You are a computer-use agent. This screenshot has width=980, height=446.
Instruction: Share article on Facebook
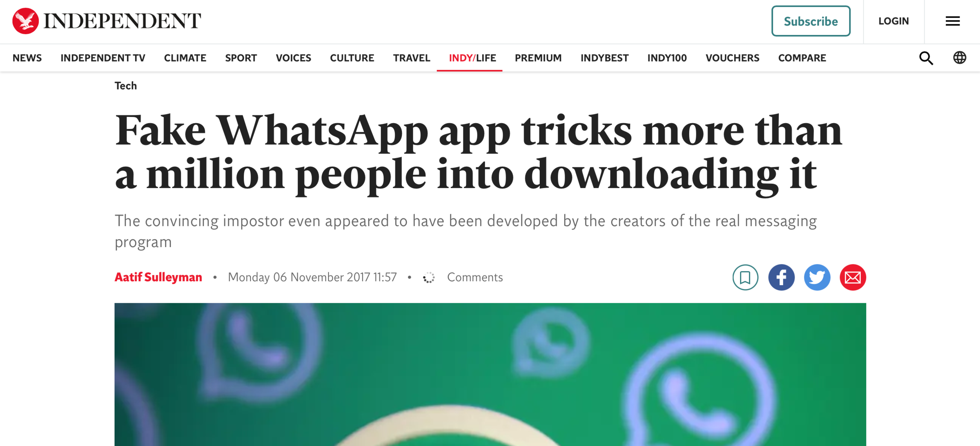(781, 277)
